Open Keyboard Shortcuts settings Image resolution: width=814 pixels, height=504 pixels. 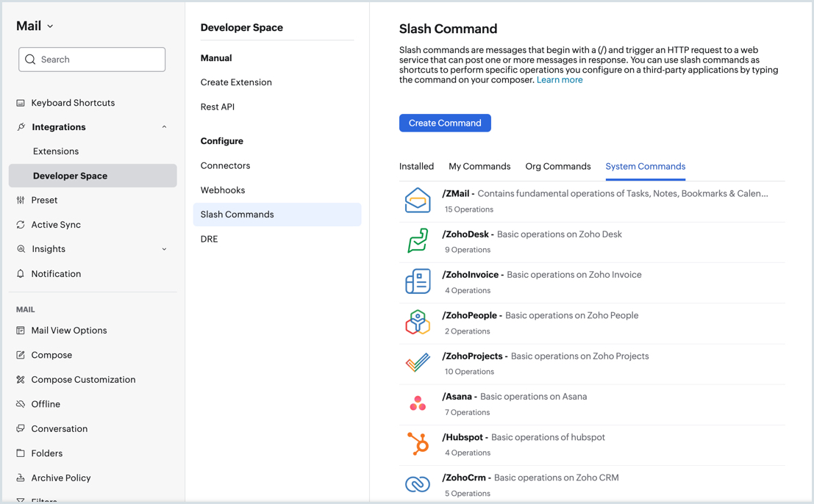(73, 103)
